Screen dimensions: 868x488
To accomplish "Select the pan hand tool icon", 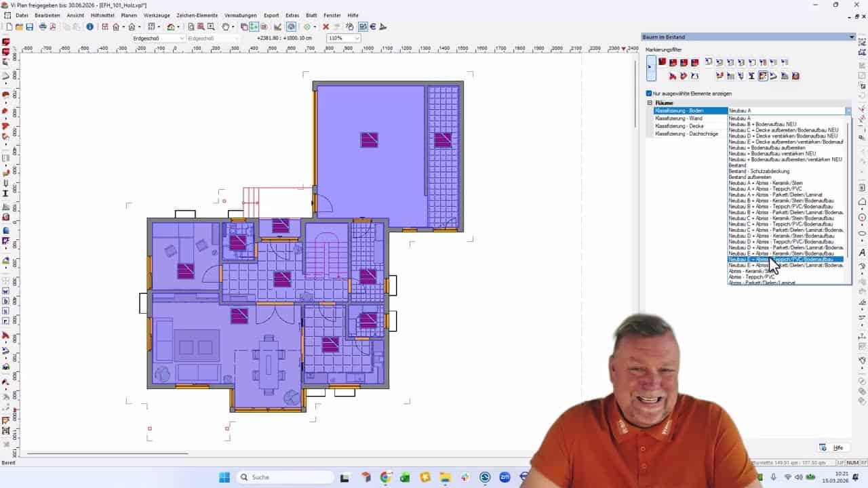I will point(226,27).
